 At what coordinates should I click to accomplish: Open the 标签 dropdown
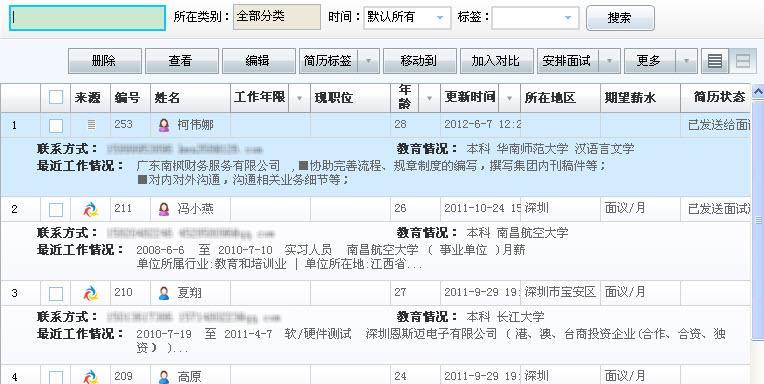[535, 18]
